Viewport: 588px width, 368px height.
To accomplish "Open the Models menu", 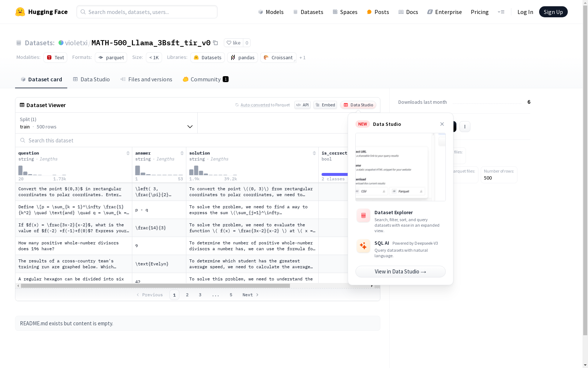I will (x=271, y=12).
